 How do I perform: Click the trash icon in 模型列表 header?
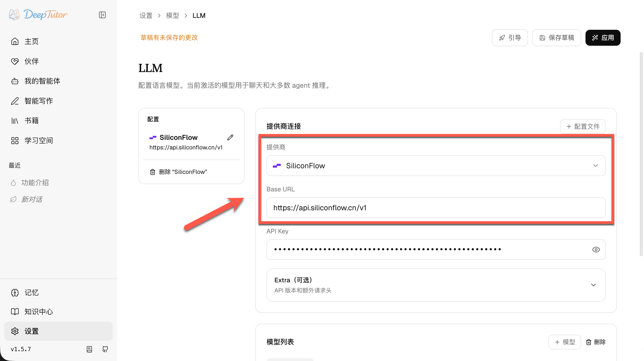click(589, 342)
